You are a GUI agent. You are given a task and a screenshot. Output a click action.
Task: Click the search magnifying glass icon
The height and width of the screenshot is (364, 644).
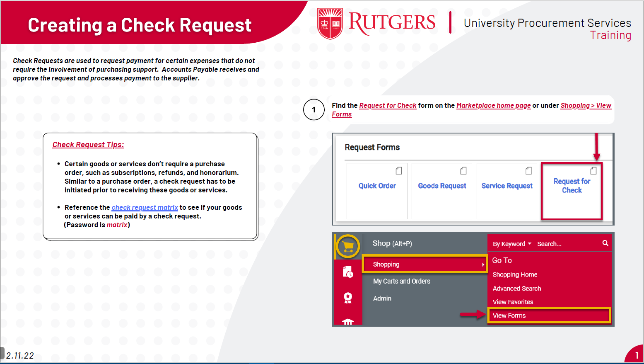click(605, 243)
